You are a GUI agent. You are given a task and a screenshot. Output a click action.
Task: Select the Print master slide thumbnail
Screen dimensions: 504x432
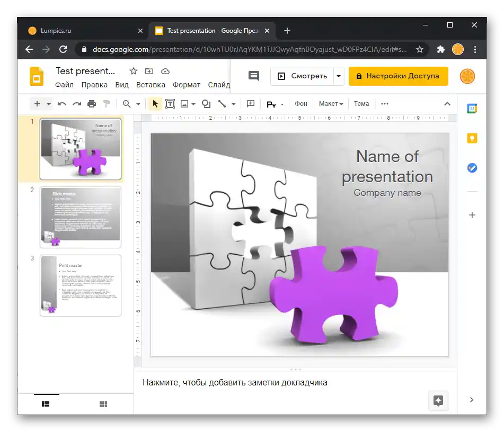pos(81,286)
